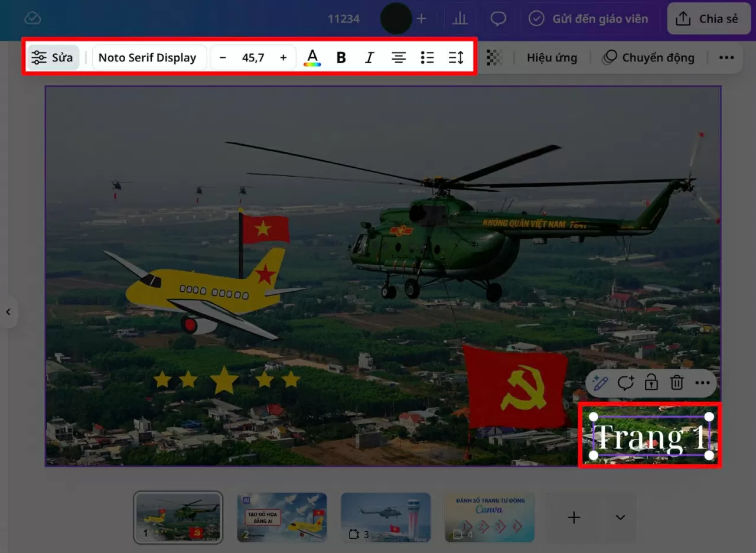Delete selected text using the trash icon
Screen dimensions: 756x553
click(x=676, y=382)
